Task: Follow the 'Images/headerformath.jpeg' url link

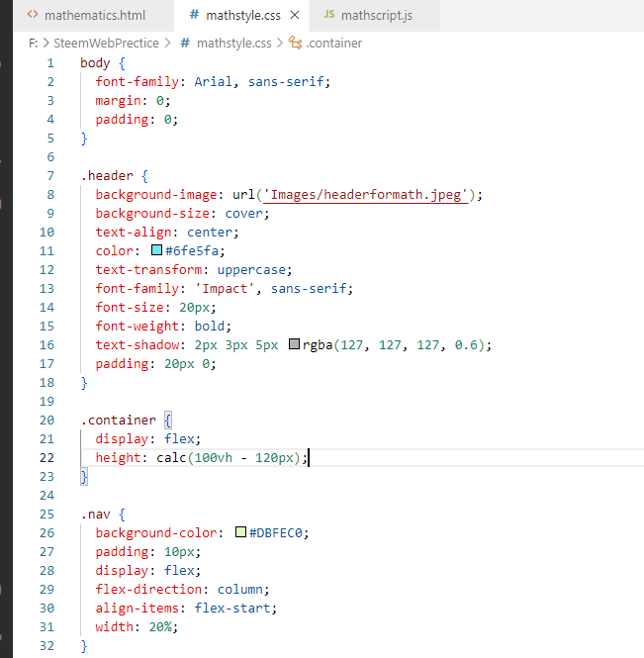Action: pyautogui.click(x=365, y=195)
